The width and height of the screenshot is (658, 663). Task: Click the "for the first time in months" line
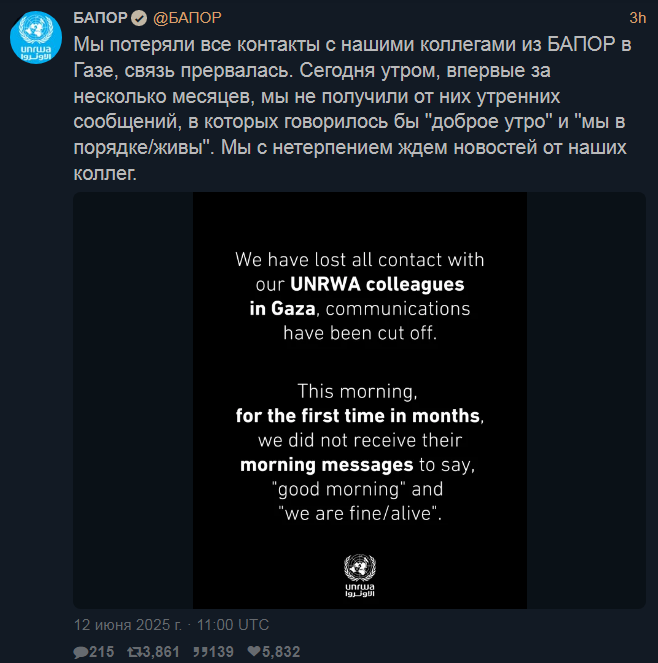tap(358, 416)
